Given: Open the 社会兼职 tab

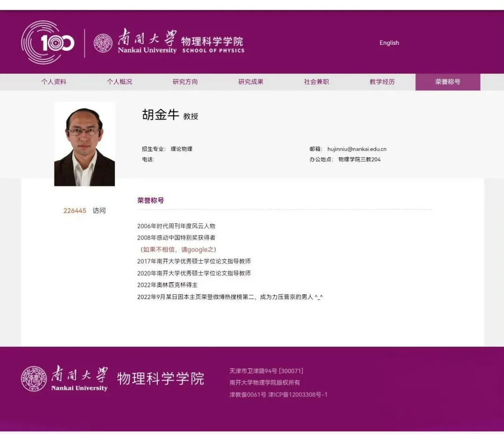Looking at the screenshot, I should [316, 82].
